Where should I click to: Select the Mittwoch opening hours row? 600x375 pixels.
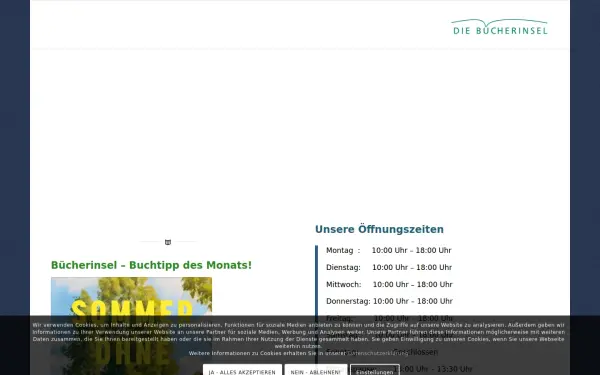389,284
